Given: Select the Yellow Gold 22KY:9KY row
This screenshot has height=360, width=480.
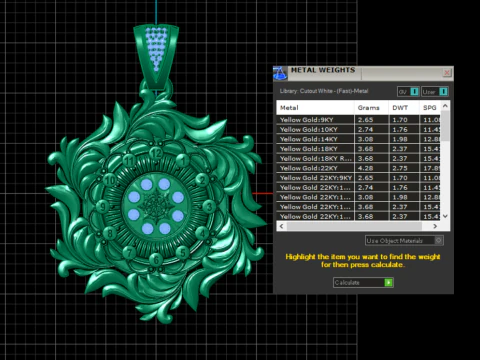Looking at the screenshot, I should (358, 178).
